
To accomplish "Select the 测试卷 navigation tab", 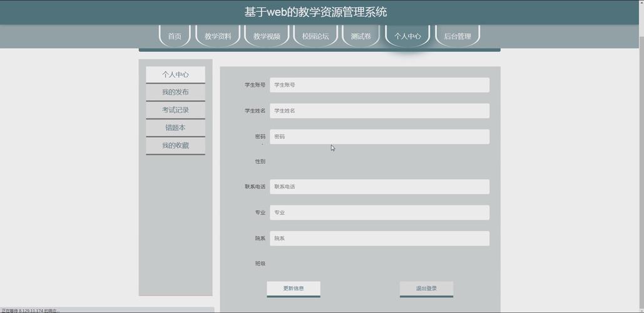I will pos(361,36).
